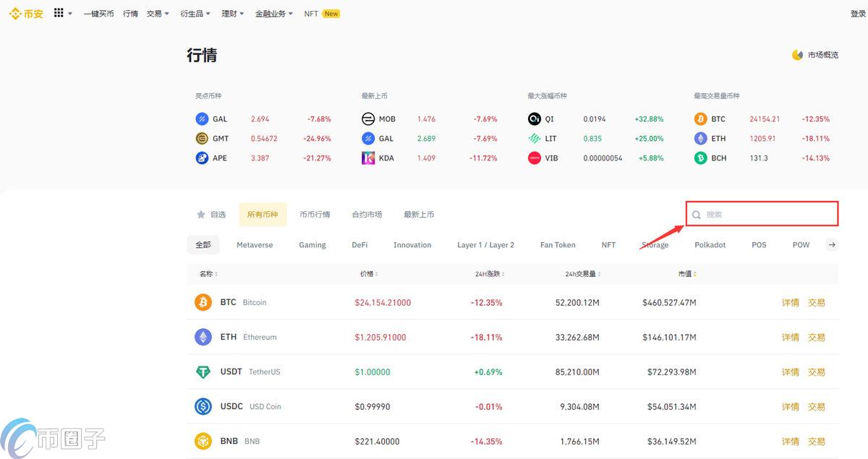This screenshot has height=459, width=868.
Task: Expand the 交易 dropdown menu
Action: coord(158,14)
